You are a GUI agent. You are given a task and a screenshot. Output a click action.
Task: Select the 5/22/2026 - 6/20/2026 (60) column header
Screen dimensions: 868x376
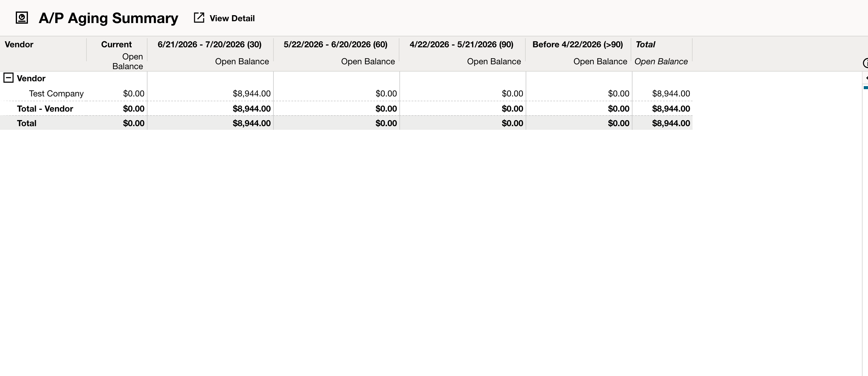(x=336, y=45)
